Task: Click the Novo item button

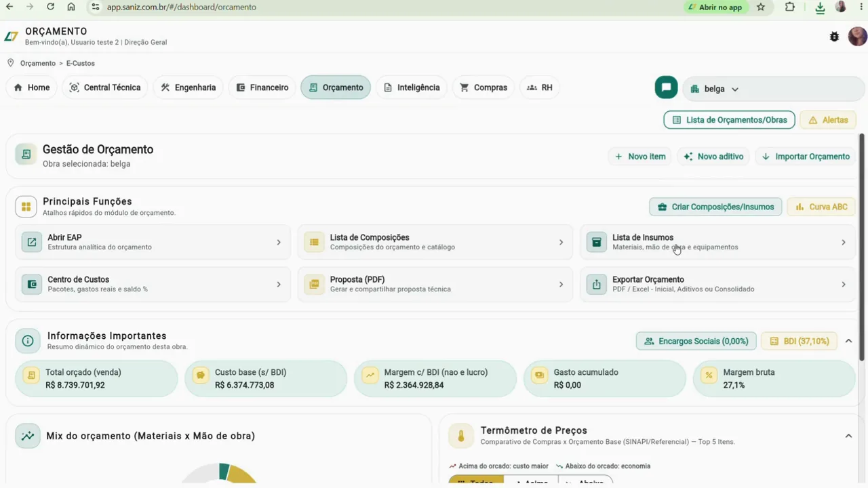Action: (640, 157)
